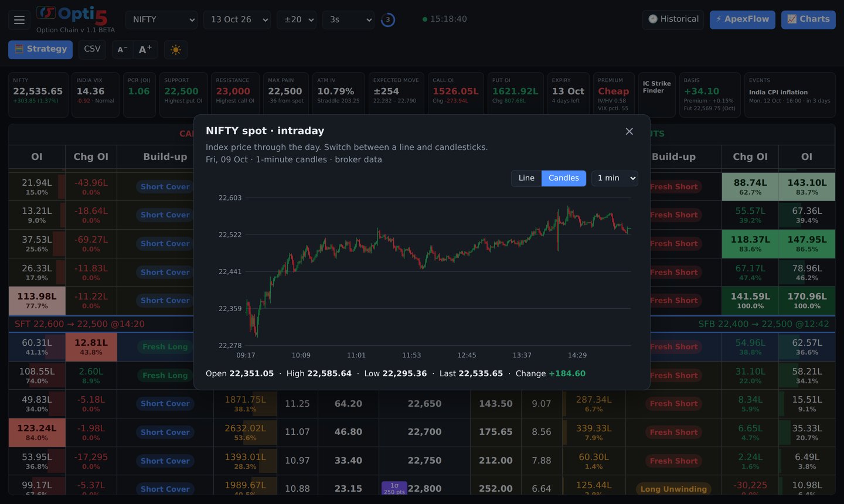Decrease font size with A− button
This screenshot has width=844, height=504.
pos(122,50)
